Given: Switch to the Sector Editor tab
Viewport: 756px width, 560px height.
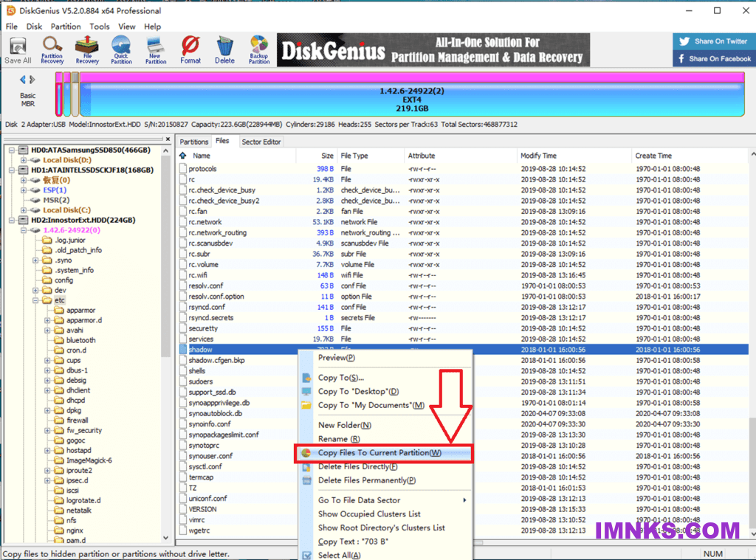Looking at the screenshot, I should pyautogui.click(x=261, y=142).
